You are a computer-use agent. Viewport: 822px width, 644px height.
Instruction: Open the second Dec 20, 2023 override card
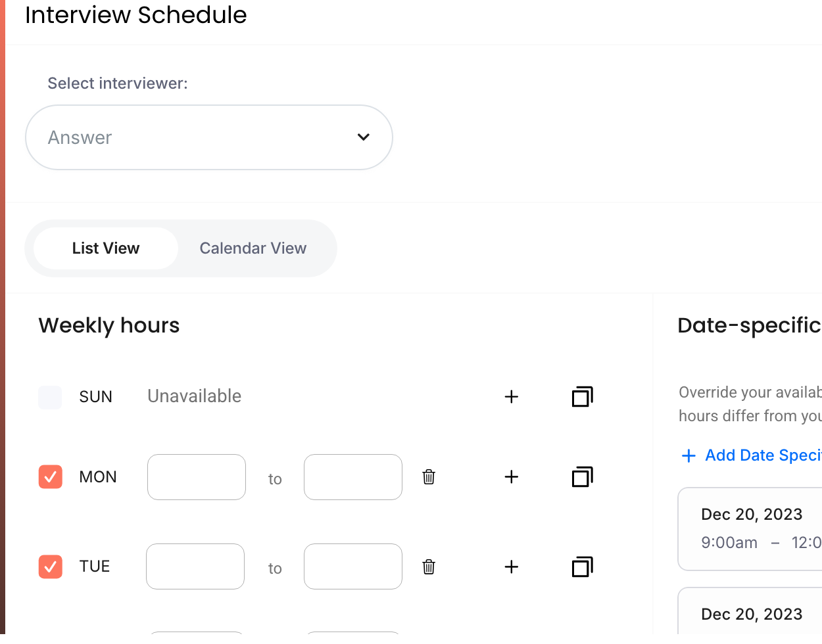click(x=750, y=616)
